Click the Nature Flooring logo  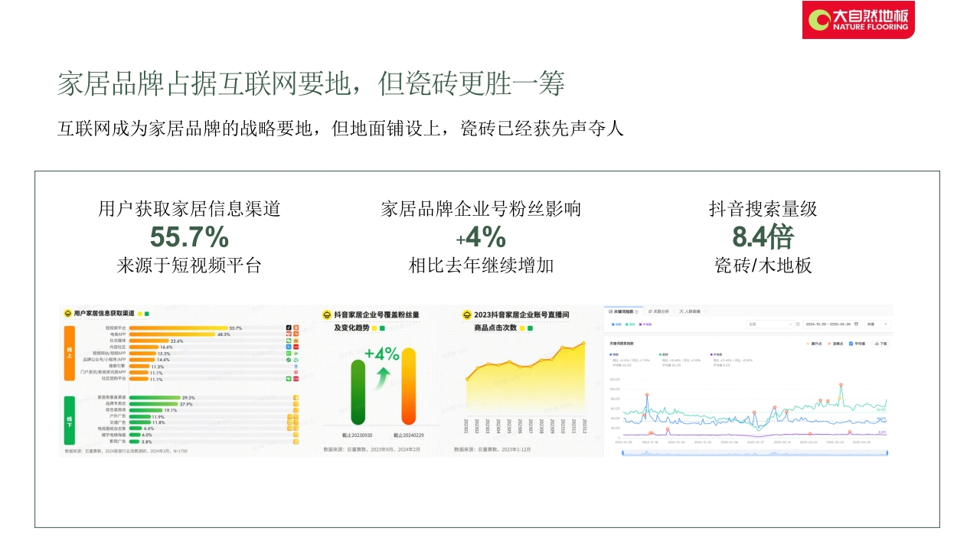tap(858, 20)
